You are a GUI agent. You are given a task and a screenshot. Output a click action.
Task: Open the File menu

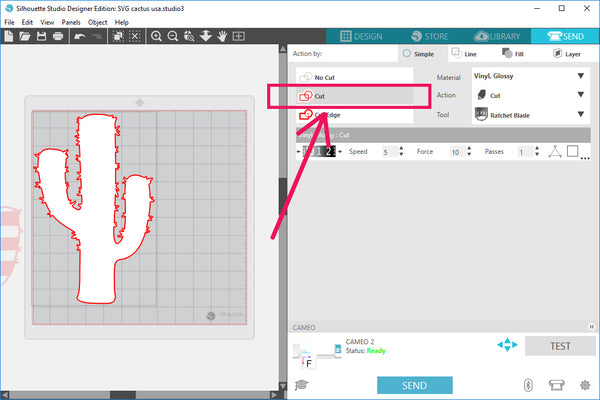click(x=9, y=22)
